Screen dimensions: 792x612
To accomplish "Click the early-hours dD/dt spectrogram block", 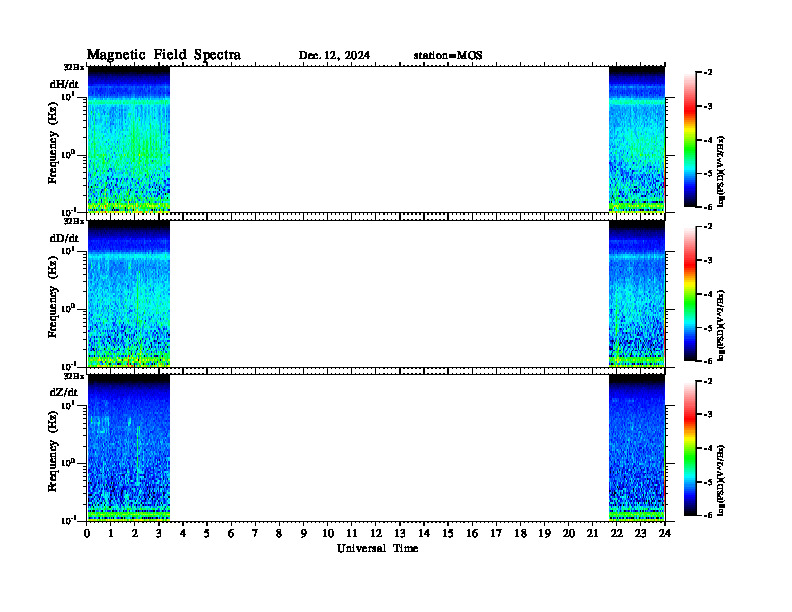I will [x=129, y=294].
